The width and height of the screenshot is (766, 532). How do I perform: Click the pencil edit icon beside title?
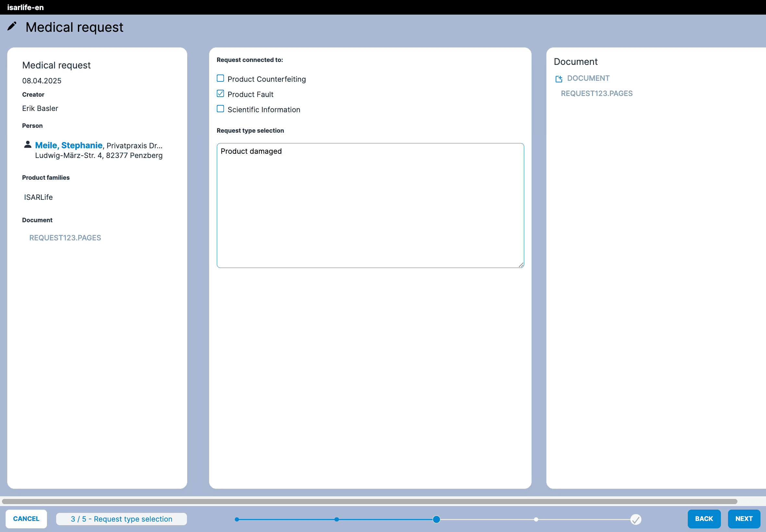(x=12, y=26)
